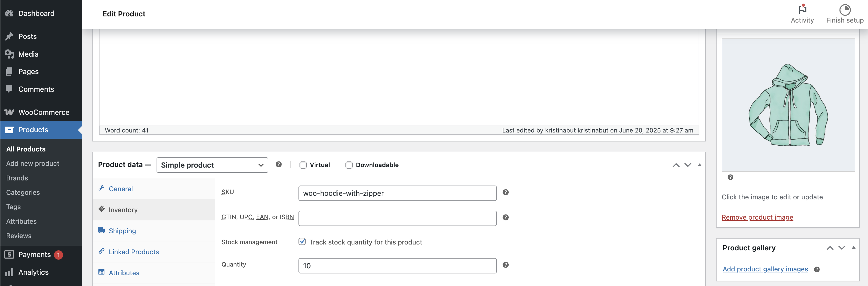
Task: Uncheck Track stock quantity for this product
Action: click(302, 242)
